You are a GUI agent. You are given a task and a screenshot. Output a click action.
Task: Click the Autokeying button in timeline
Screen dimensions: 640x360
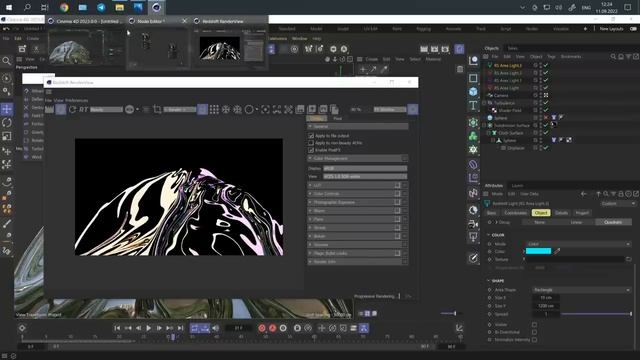click(272, 328)
